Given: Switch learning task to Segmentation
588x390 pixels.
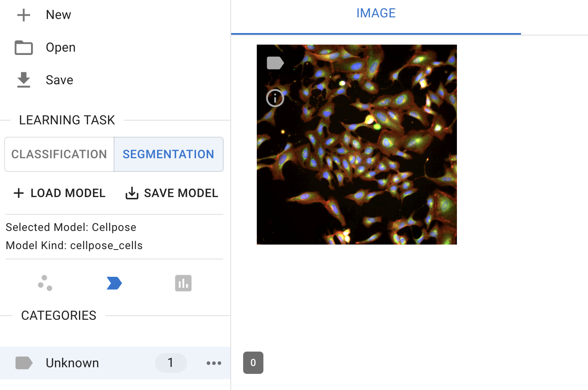Looking at the screenshot, I should (x=169, y=154).
